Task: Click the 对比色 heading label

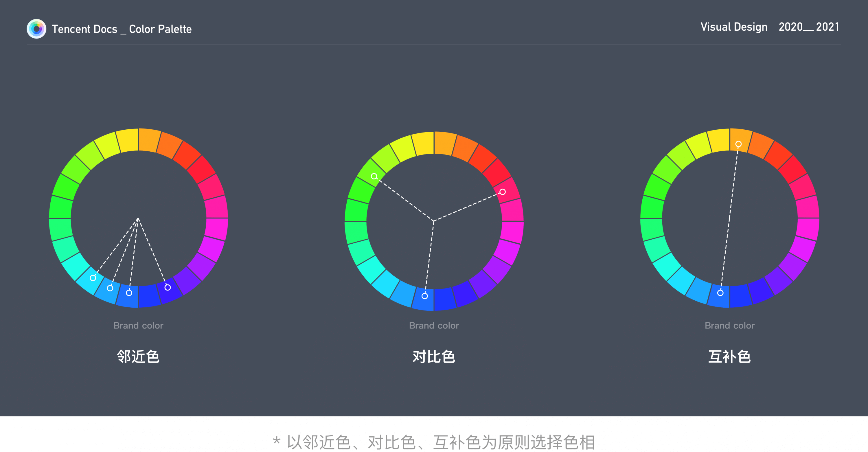Action: [x=434, y=356]
